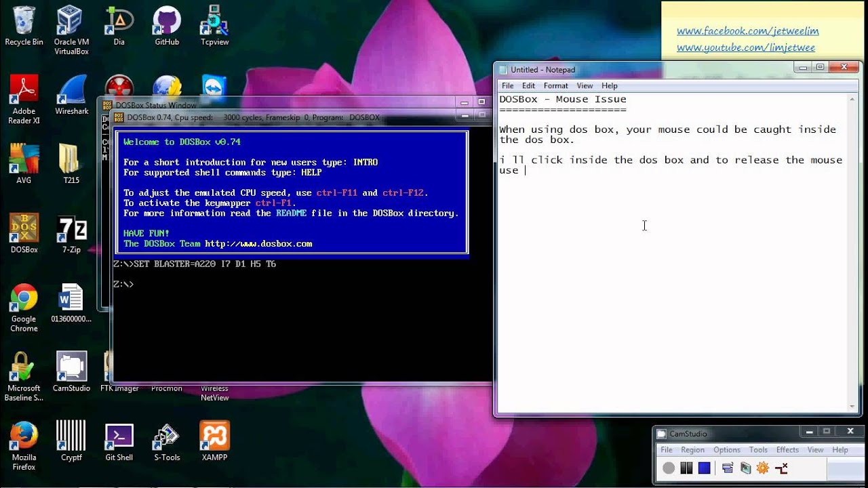Screen dimensions: 868x488
Task: Click the blue CamStudio Stop button
Action: coord(704,468)
